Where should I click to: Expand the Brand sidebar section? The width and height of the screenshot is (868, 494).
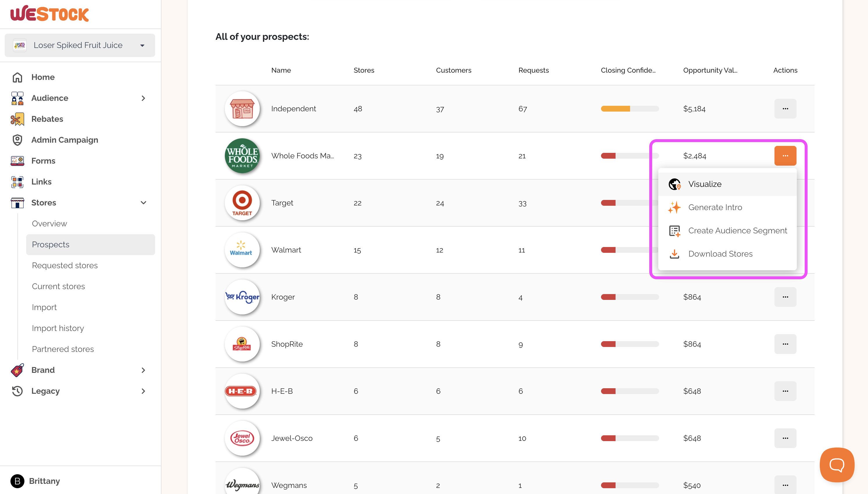pyautogui.click(x=143, y=370)
